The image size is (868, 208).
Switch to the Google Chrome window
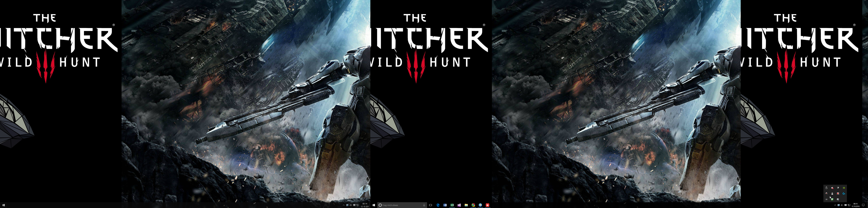coord(473,205)
